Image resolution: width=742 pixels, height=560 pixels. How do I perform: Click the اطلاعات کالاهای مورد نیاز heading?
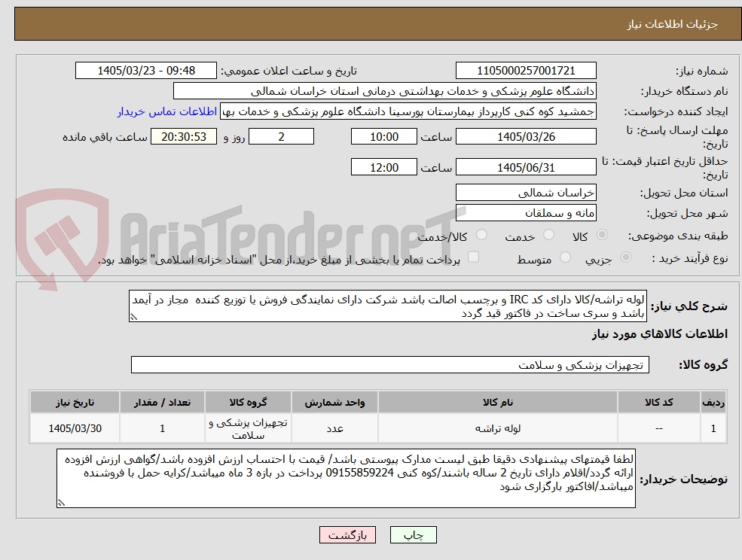pyautogui.click(x=660, y=334)
